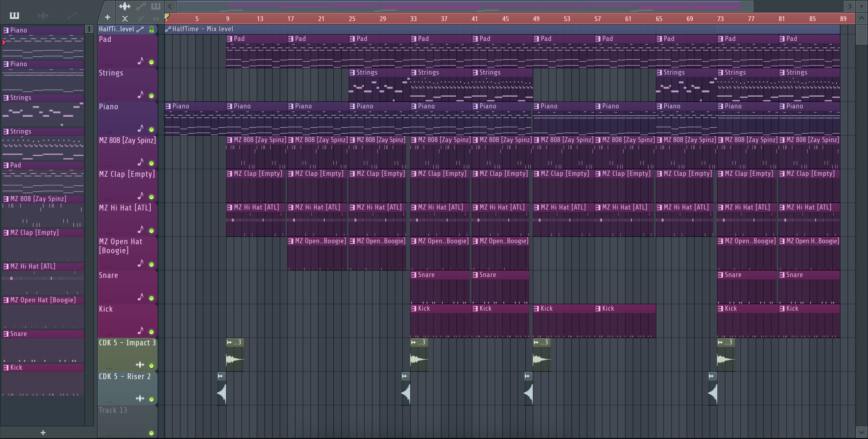
Task: Mute the Pad track with its green LED
Action: pos(152,62)
